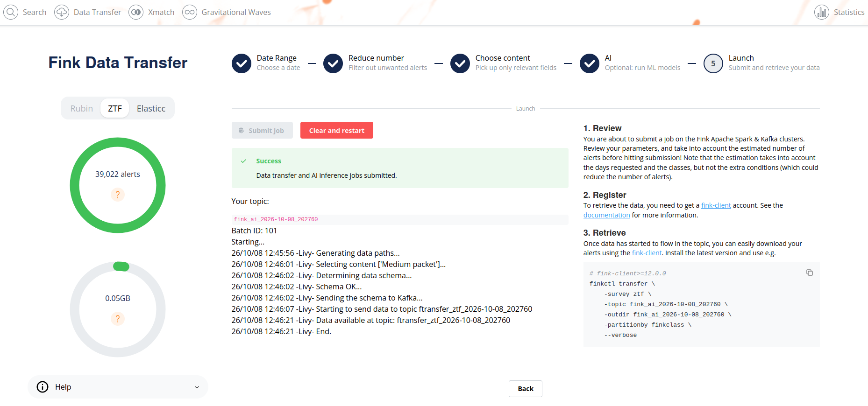Click the Submit job button
This screenshot has height=406, width=868.
[262, 130]
